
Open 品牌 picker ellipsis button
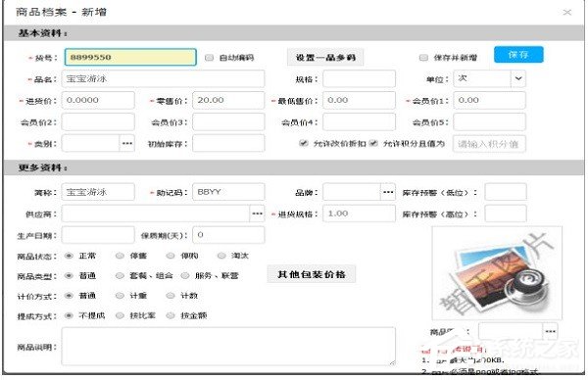coord(388,192)
